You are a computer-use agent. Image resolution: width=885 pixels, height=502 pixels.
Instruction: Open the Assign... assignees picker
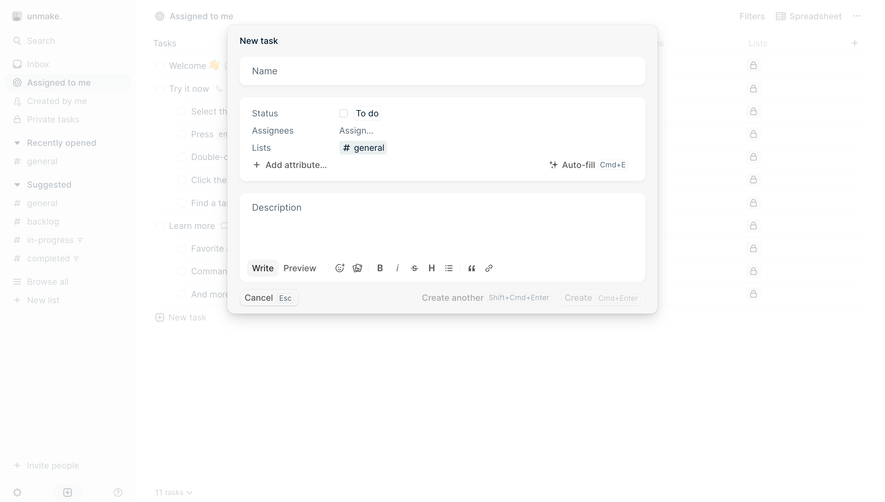(356, 130)
